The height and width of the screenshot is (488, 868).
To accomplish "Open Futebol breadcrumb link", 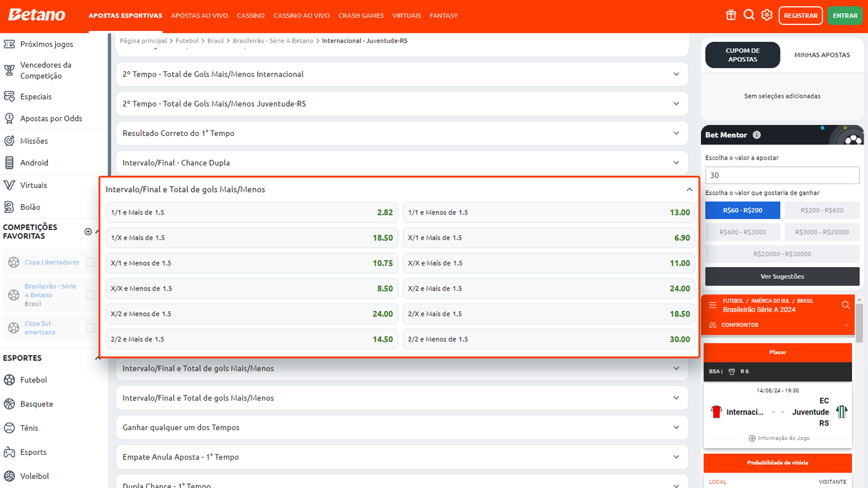I will tap(187, 41).
